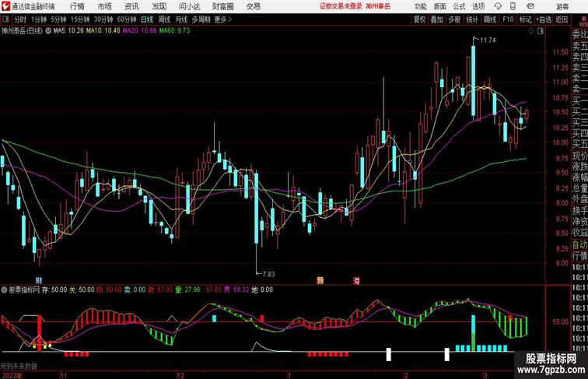Click the 多股 button
Image resolution: width=588 pixels, height=379 pixels.
coord(454,19)
